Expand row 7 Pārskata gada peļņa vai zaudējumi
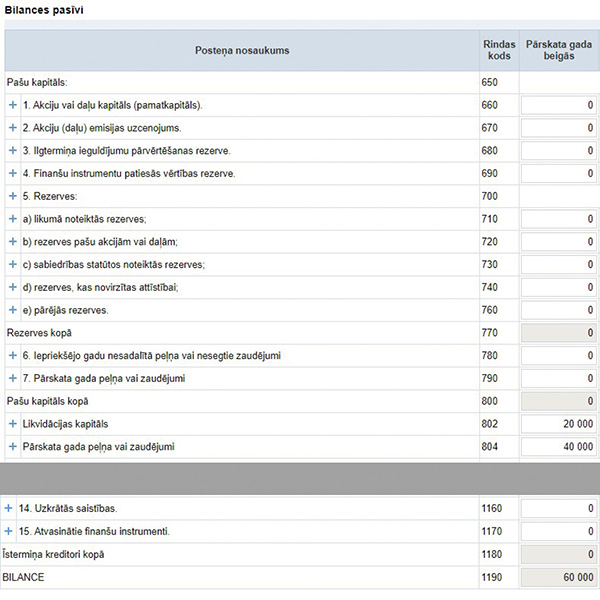600x600 pixels. 13,378
